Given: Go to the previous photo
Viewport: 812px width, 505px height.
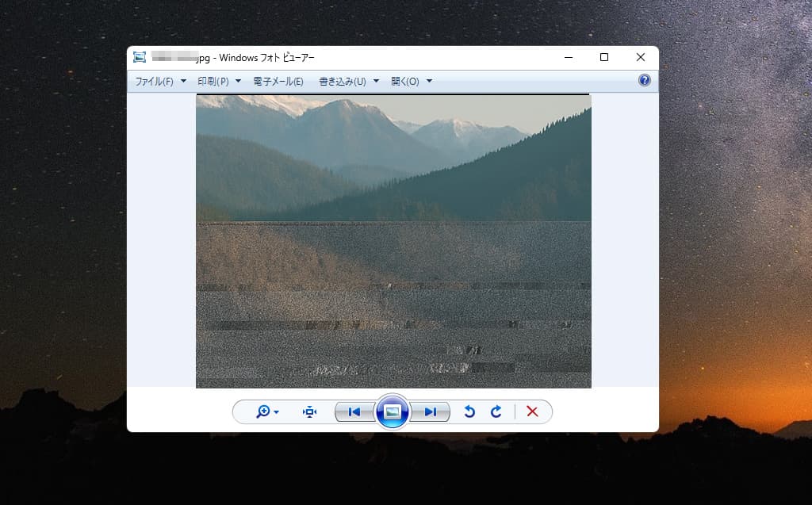Looking at the screenshot, I should point(354,412).
